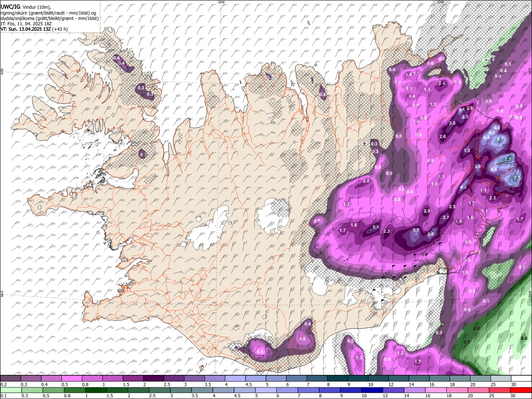Click the 2.0 precipitation value on the map
Screen dimensions: 532x399
[x=366, y=181]
